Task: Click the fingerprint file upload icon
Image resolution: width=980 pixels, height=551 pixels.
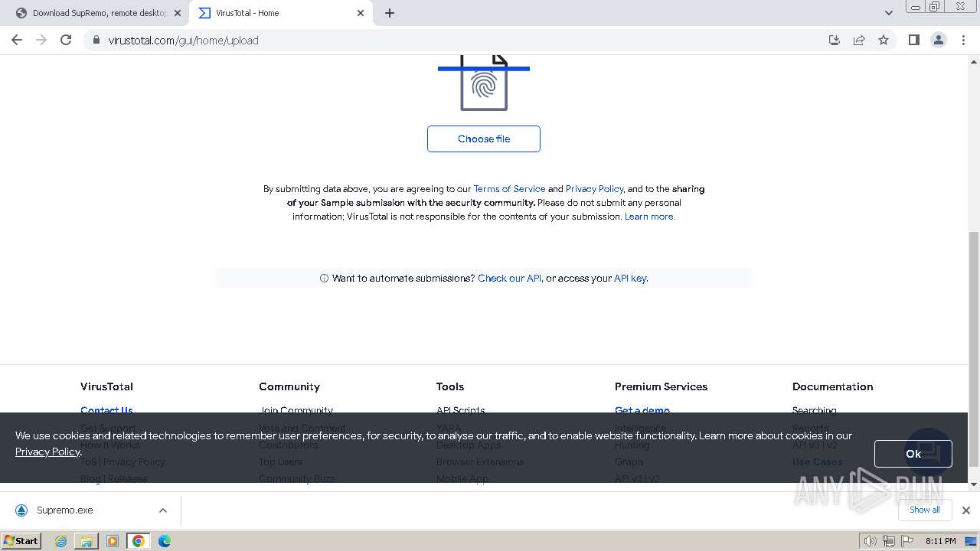Action: click(484, 83)
